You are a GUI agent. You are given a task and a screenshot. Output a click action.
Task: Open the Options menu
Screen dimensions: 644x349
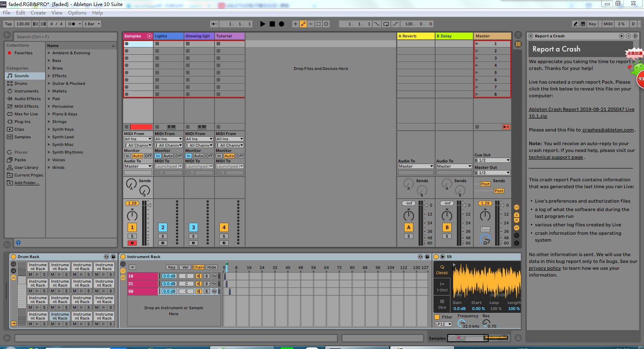tap(77, 13)
